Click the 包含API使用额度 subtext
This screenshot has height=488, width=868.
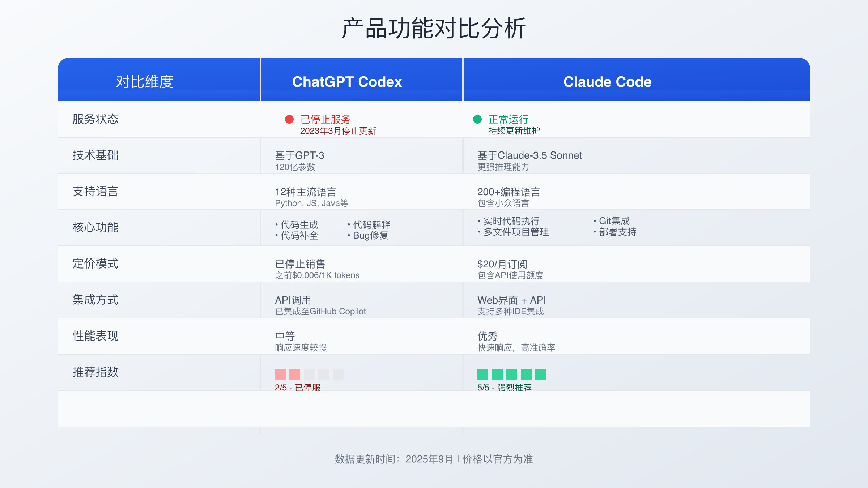(x=510, y=275)
